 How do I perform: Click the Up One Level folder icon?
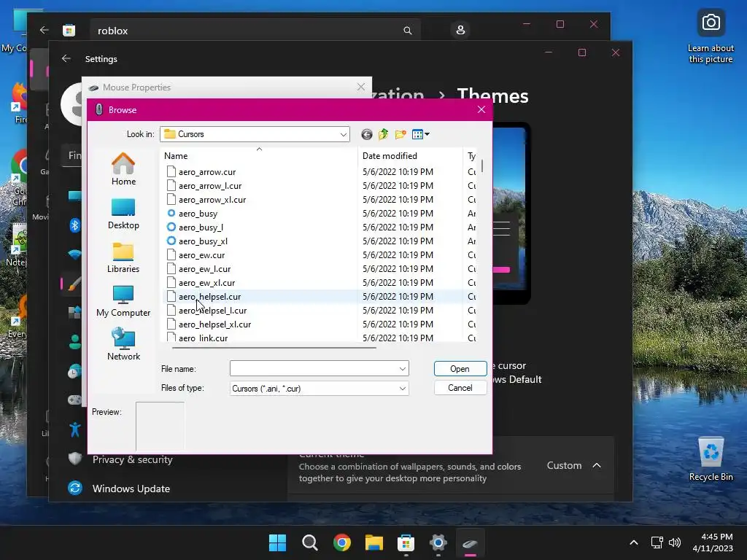[383, 134]
